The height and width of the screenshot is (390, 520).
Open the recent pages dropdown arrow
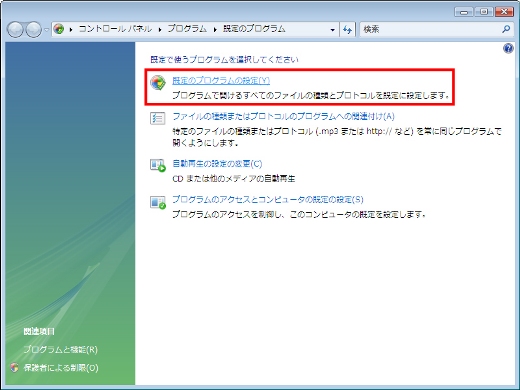click(x=46, y=30)
